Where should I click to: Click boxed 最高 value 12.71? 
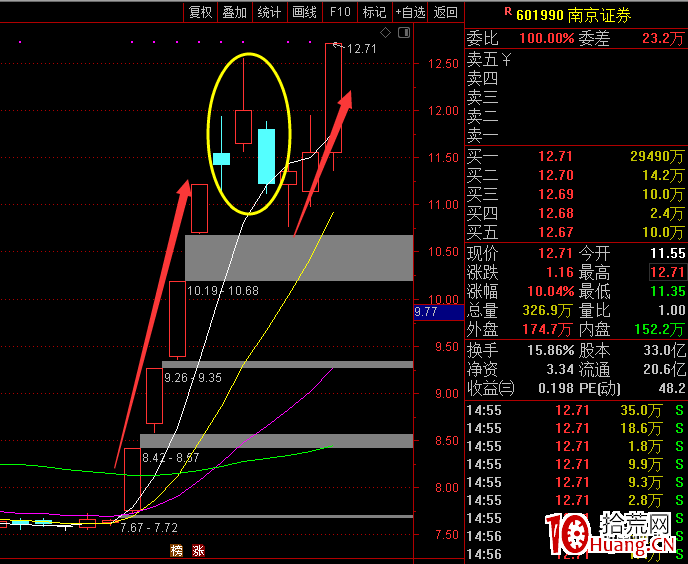coord(667,272)
